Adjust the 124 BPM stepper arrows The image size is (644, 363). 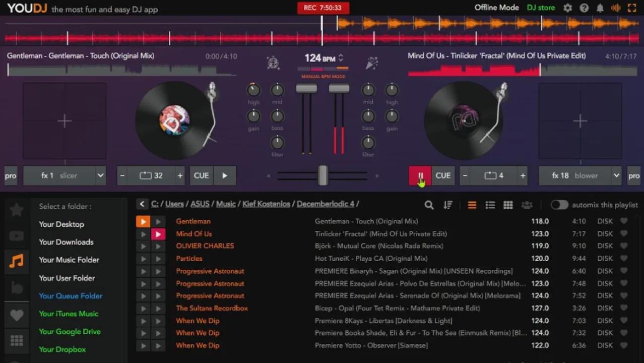coord(341,58)
